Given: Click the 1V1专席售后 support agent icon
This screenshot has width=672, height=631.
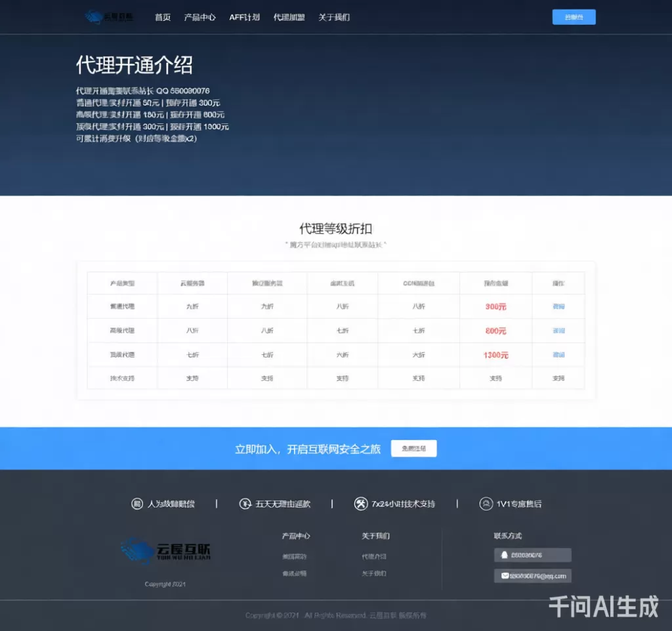Looking at the screenshot, I should pyautogui.click(x=486, y=504).
